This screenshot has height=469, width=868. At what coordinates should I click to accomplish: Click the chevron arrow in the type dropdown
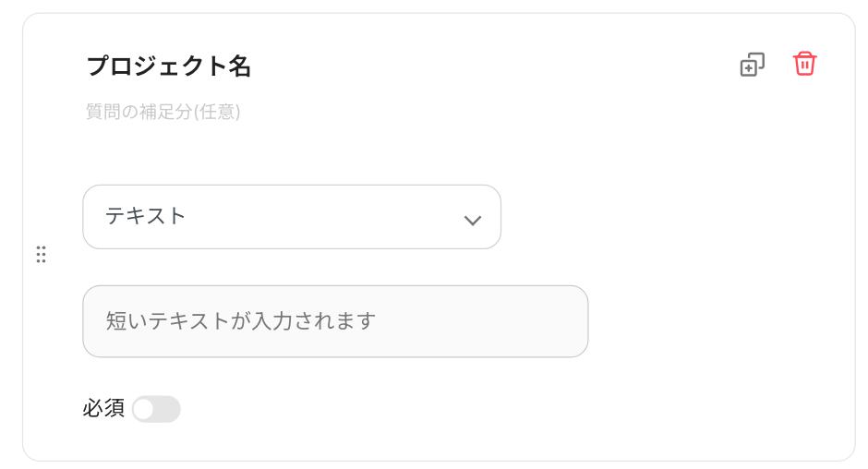(472, 220)
